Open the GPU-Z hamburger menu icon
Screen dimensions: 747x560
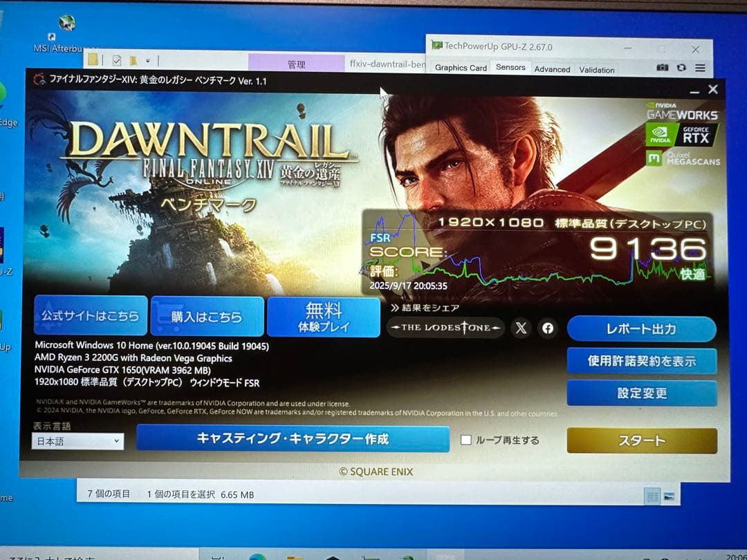click(699, 68)
